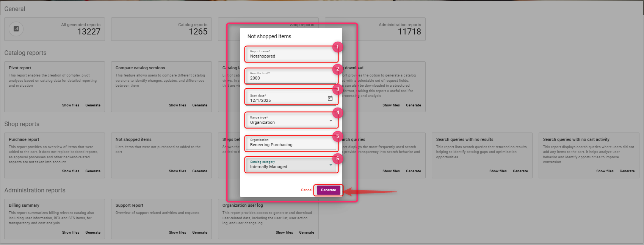Image resolution: width=644 pixels, height=245 pixels.
Task: Expand the Range type dropdown arrow
Action: (x=331, y=121)
